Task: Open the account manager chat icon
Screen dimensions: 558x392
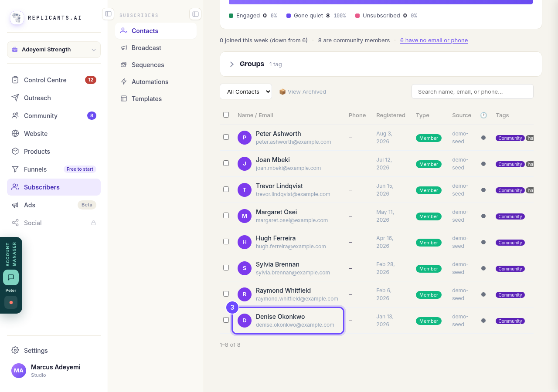Action: [11, 277]
